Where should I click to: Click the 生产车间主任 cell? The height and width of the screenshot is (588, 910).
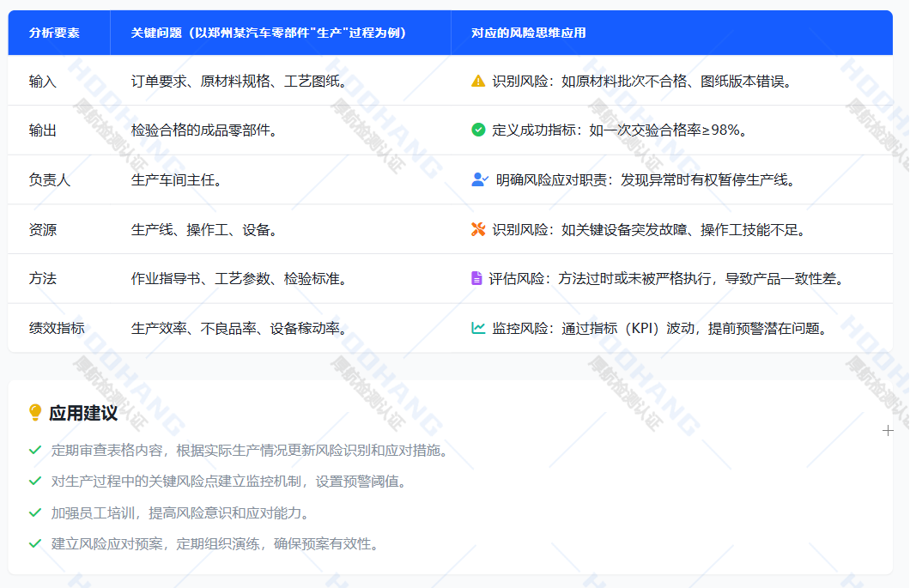(176, 180)
